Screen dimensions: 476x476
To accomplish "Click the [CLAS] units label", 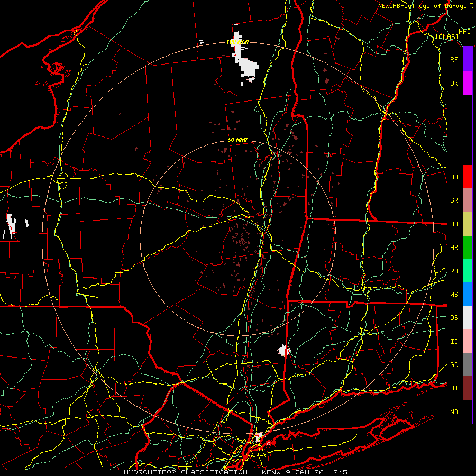I will coord(447,37).
